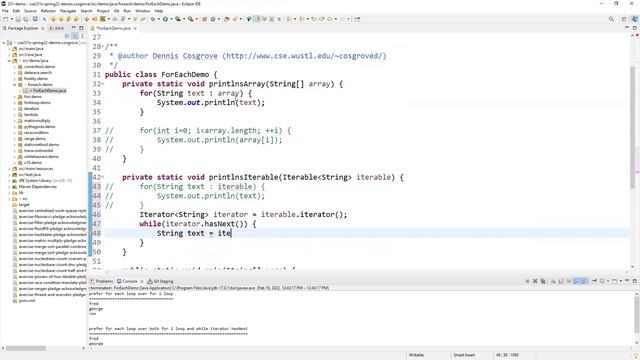Click the Open Type toolbar icon
The height and width of the screenshot is (360, 640).
[226, 19]
